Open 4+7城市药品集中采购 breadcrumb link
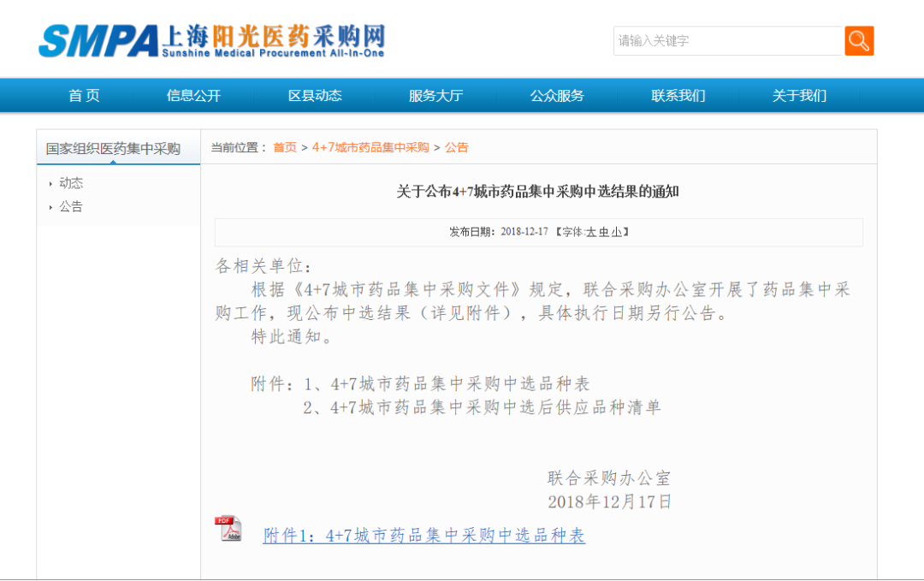Viewport: 924px width, 581px height. tap(370, 147)
